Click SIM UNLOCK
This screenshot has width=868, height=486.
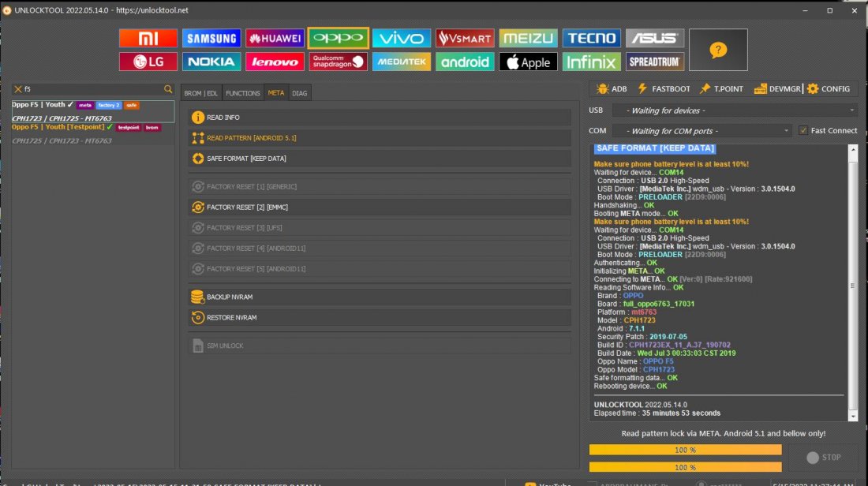pyautogui.click(x=380, y=346)
